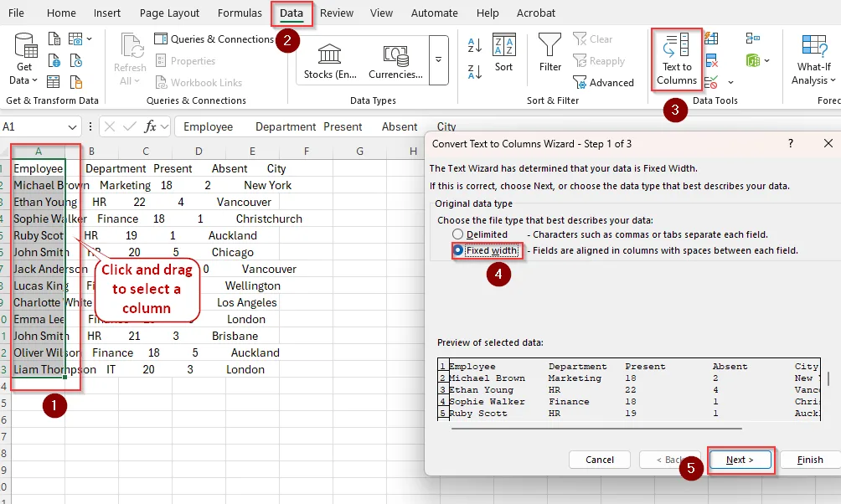Click the formula bar enter checkmark
This screenshot has height=504, width=841.
tap(129, 126)
